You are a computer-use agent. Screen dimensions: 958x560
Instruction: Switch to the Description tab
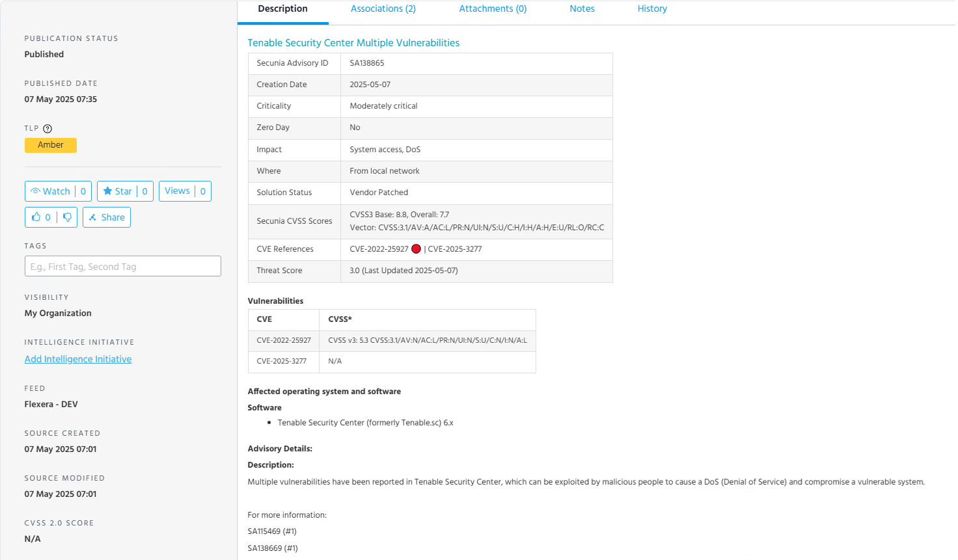[x=282, y=9]
